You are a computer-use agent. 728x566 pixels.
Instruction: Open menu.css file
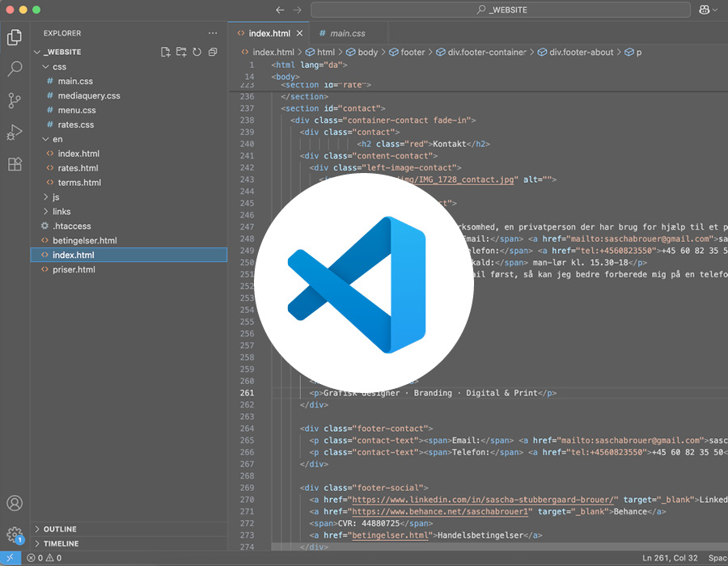(129, 110)
